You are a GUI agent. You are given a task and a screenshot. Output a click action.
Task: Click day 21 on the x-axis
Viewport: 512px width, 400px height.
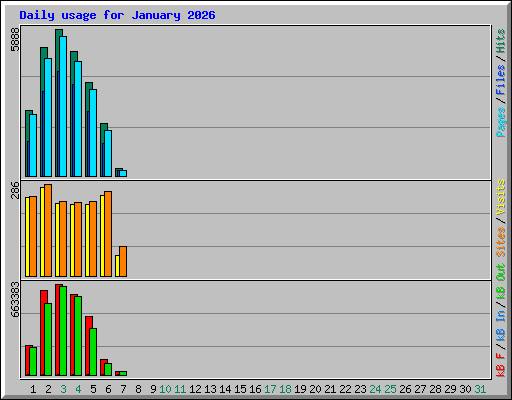(330, 389)
